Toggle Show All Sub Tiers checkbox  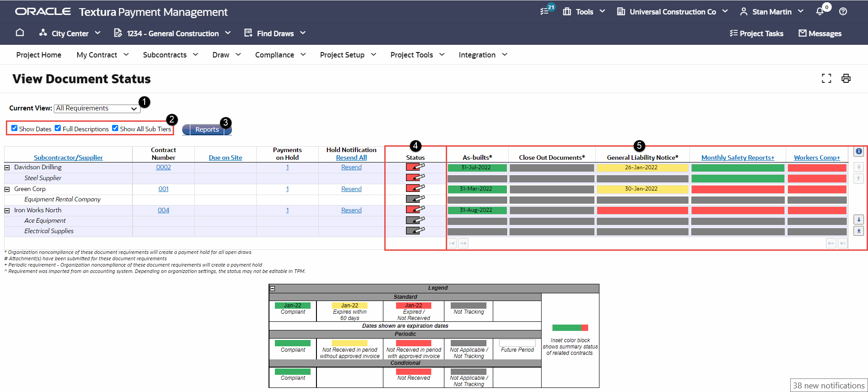pyautogui.click(x=115, y=128)
